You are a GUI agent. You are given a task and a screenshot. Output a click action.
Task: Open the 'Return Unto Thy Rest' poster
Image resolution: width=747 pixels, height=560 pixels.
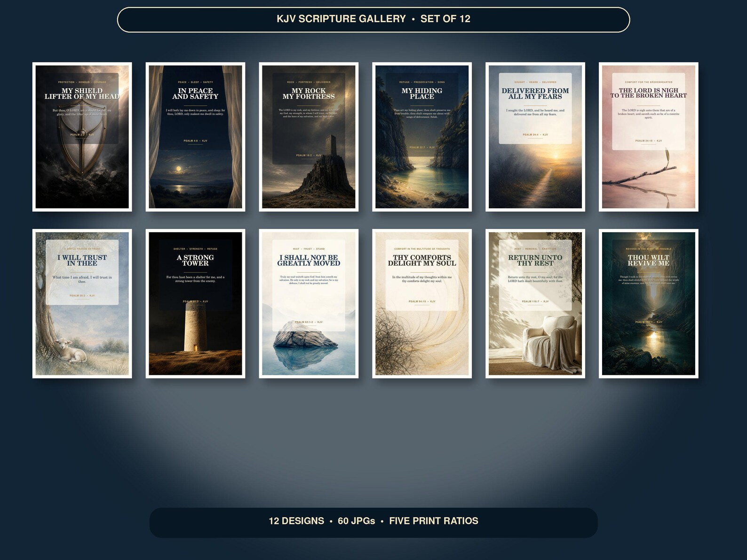[535, 304]
